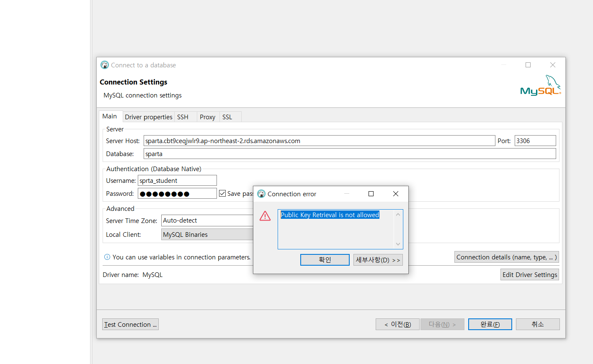Screen dimensions: 593x364
Task: Click 'You can use variables in connection parameters.' text
Action: [182, 257]
